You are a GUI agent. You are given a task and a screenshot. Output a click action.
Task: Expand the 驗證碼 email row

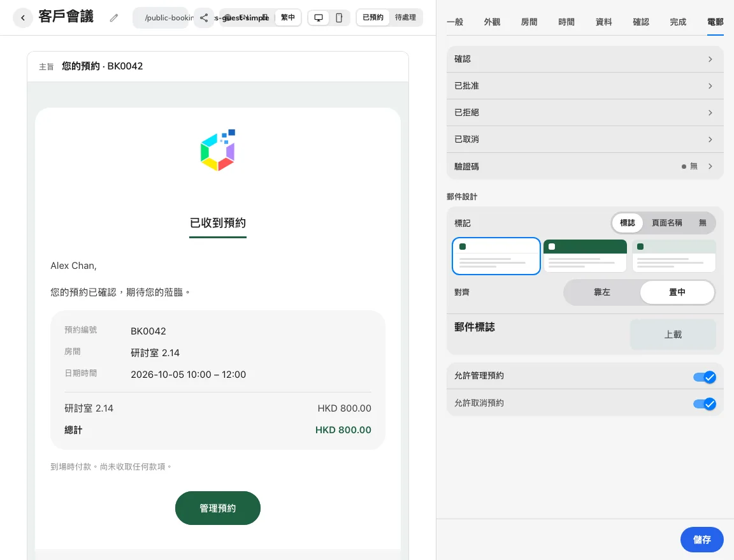pos(585,166)
